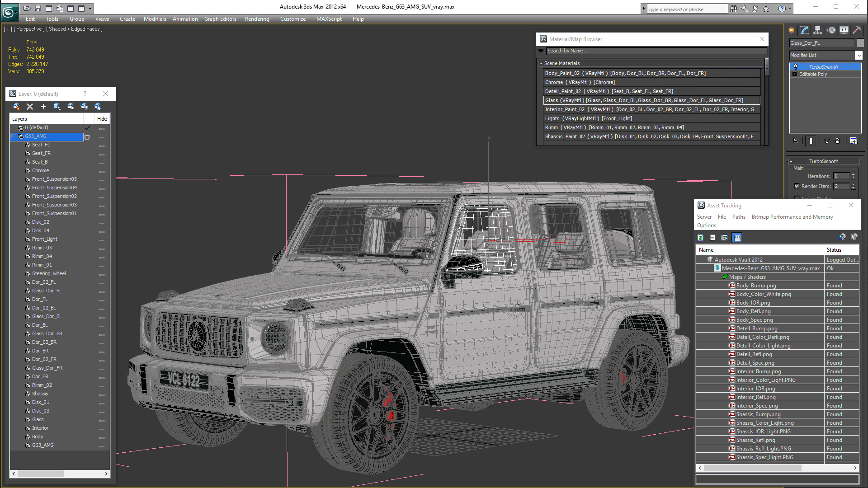The image size is (868, 488).
Task: Click the Iterations spinner up arrow
Action: [x=853, y=174]
